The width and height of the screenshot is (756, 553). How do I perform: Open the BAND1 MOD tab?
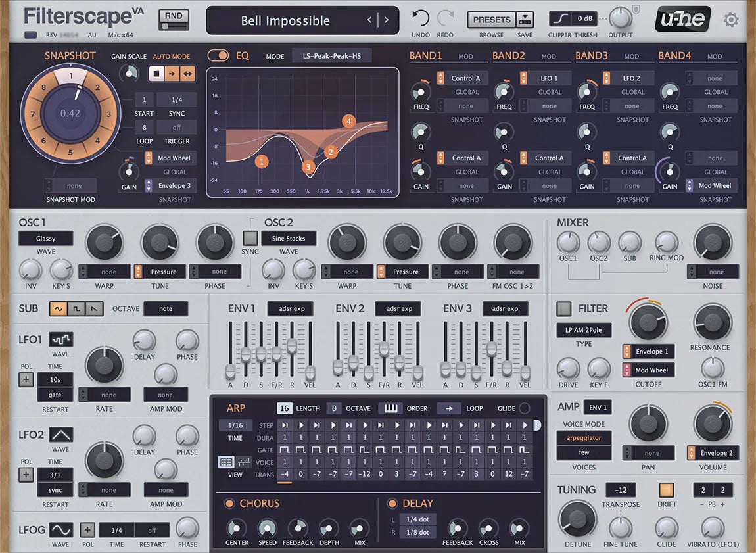[x=465, y=57]
